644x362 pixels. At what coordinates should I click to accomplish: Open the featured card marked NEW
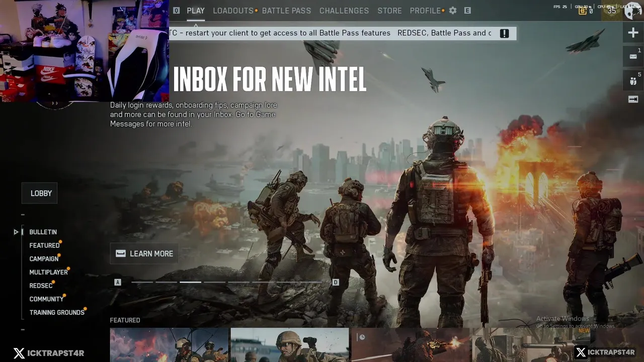(531, 345)
